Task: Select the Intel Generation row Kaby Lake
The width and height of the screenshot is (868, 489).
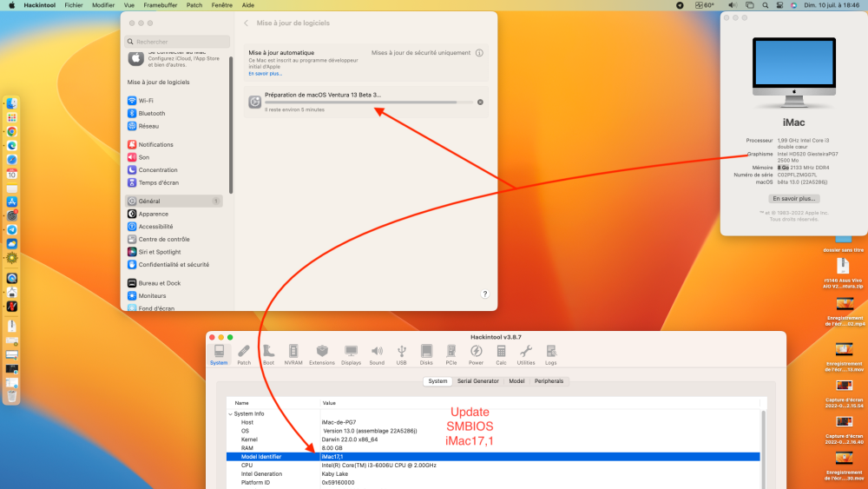Action: (x=493, y=474)
